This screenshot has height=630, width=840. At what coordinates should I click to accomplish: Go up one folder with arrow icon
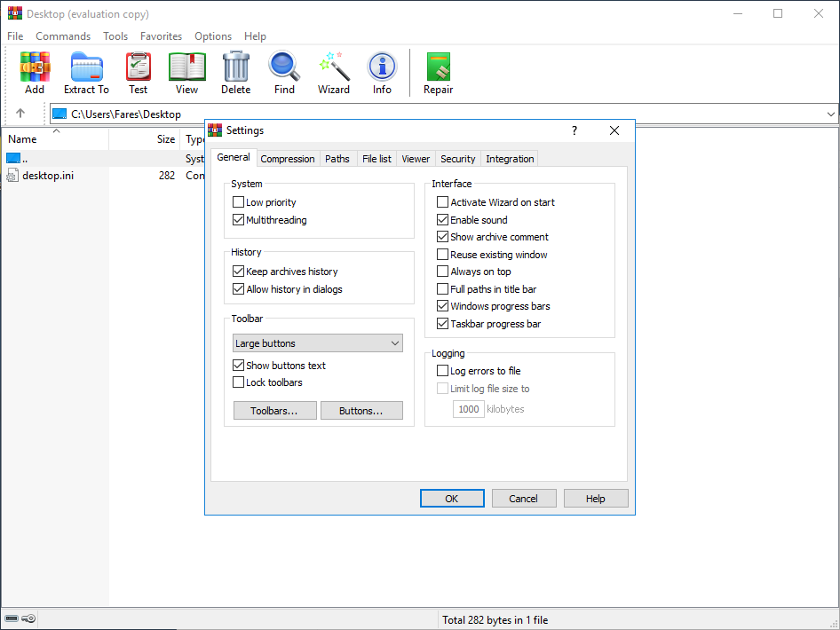tap(20, 113)
